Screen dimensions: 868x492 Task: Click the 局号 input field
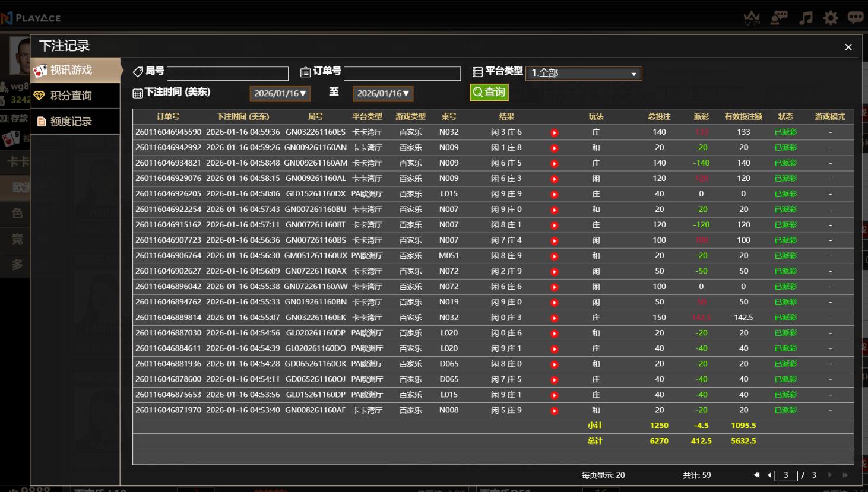[227, 74]
